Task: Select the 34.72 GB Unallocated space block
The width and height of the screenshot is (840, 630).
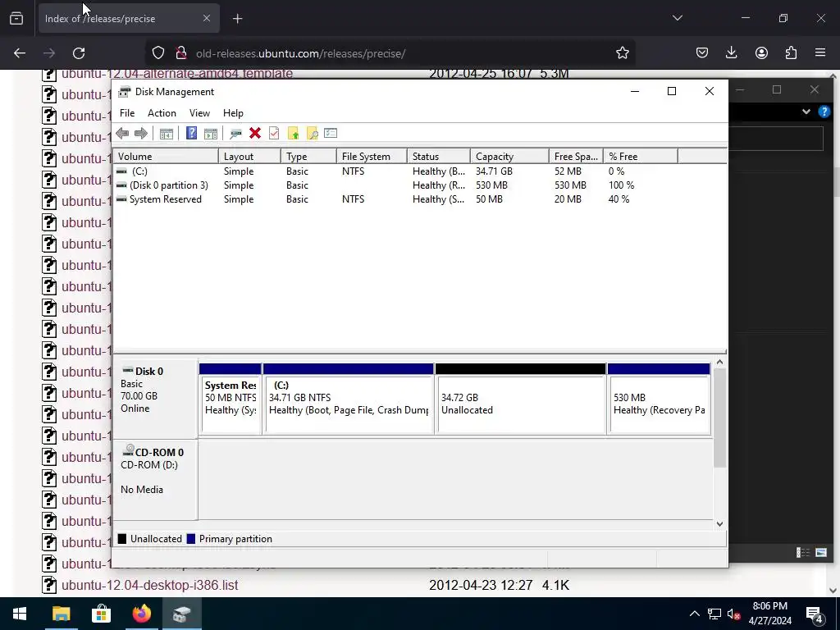Action: (521, 399)
